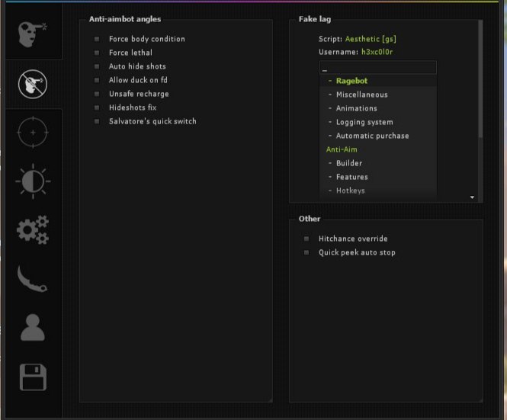The width and height of the screenshot is (507, 420).
Task: Enable Salvatore's quick switch checkbox
Action: [97, 121]
